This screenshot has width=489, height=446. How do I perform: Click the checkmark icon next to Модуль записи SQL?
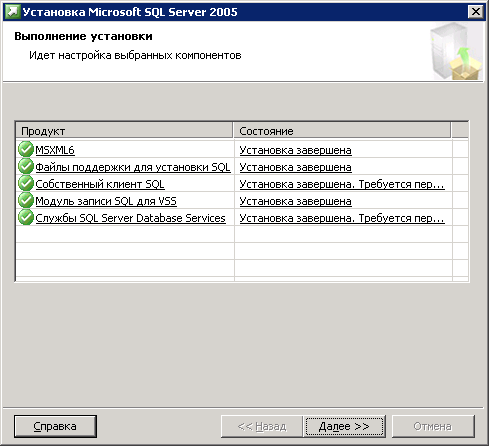(x=26, y=200)
